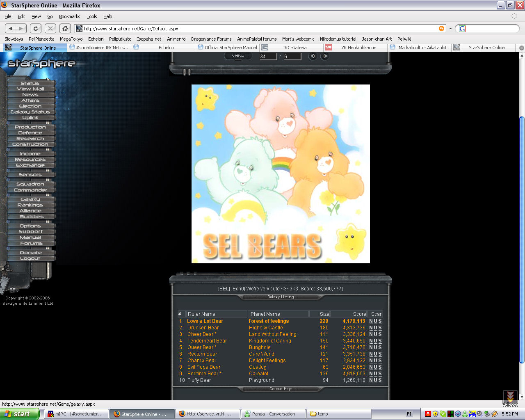This screenshot has width=525, height=420.
Task: Switch to the VR Henkilöliikenne tab
Action: coord(355,48)
